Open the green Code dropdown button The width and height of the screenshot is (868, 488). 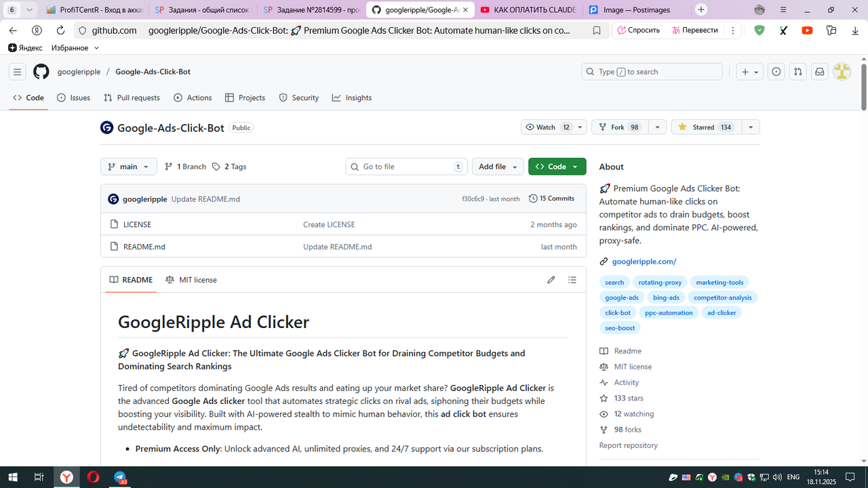tap(557, 167)
